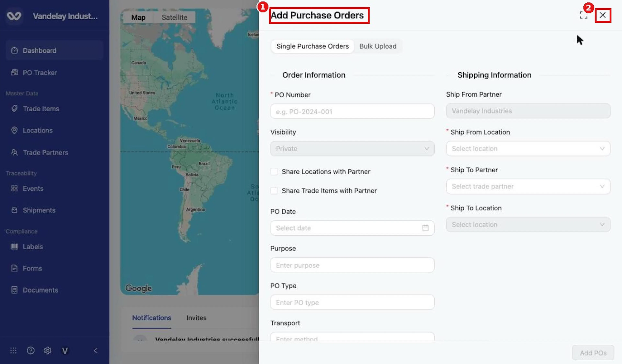Switch map to Satellite view
This screenshot has height=364, width=622.
pyautogui.click(x=174, y=17)
